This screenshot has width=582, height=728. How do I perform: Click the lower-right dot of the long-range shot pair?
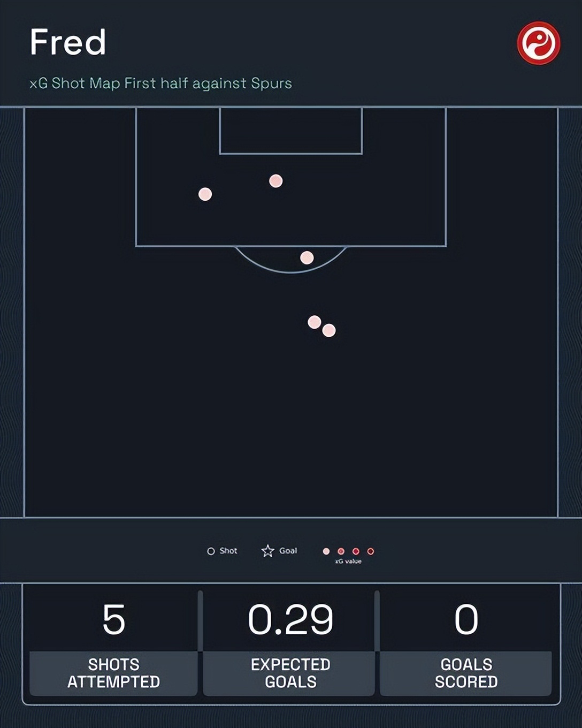(329, 331)
